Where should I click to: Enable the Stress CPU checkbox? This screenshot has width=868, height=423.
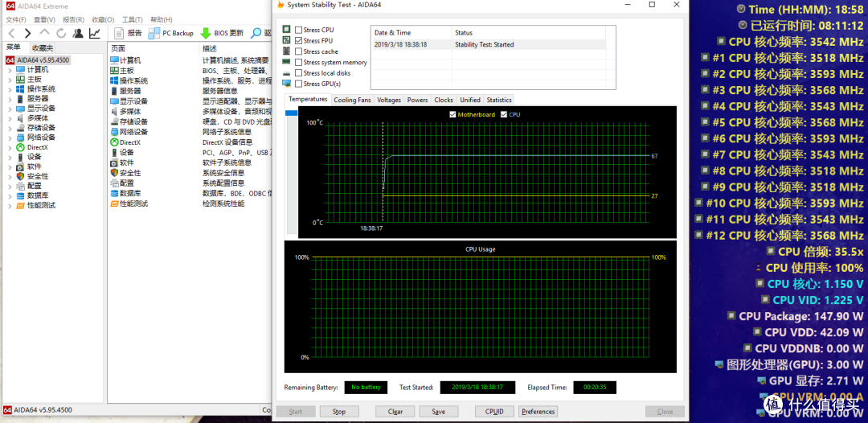coord(299,30)
